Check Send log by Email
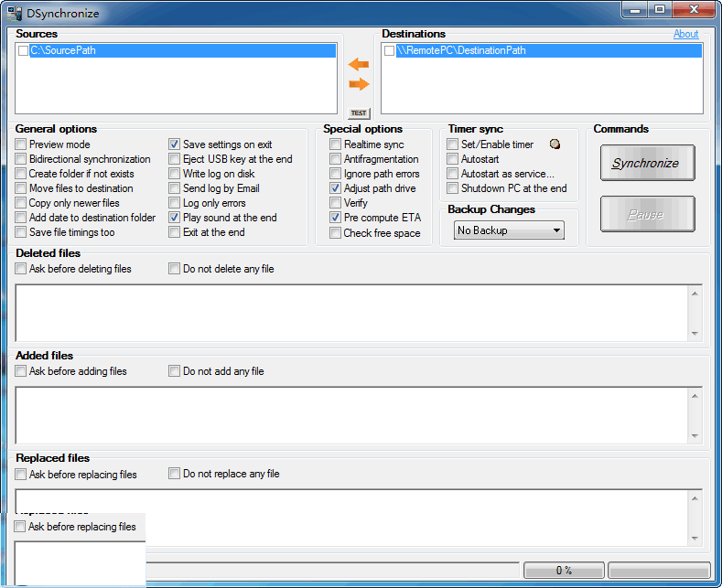 coord(174,188)
